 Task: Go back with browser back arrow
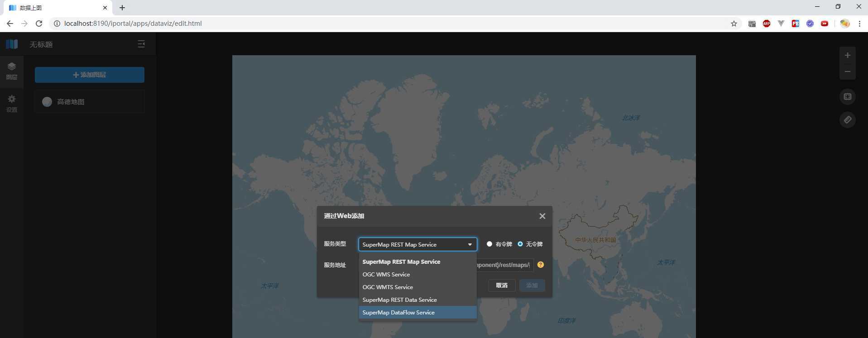10,24
